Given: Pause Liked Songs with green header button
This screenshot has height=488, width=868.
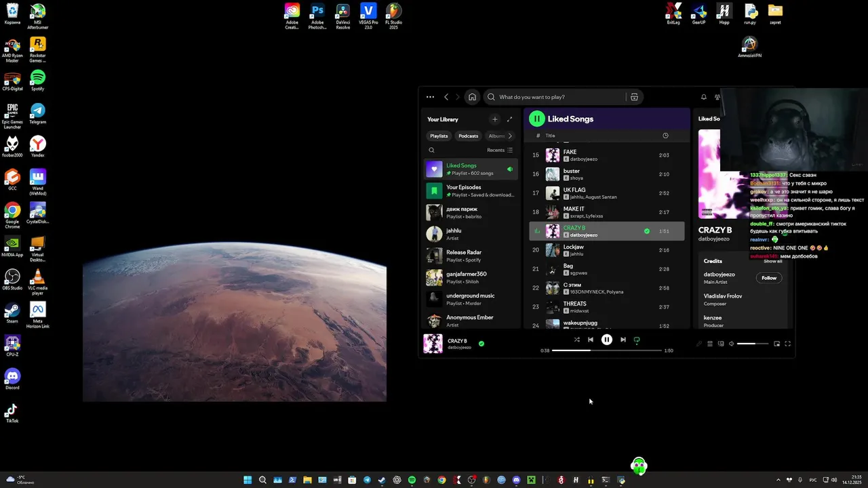Looking at the screenshot, I should (537, 119).
